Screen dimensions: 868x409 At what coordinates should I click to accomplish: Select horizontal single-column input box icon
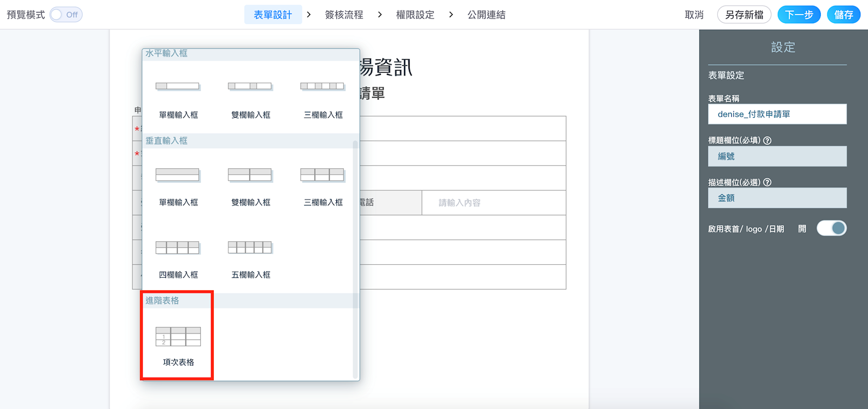(x=178, y=86)
